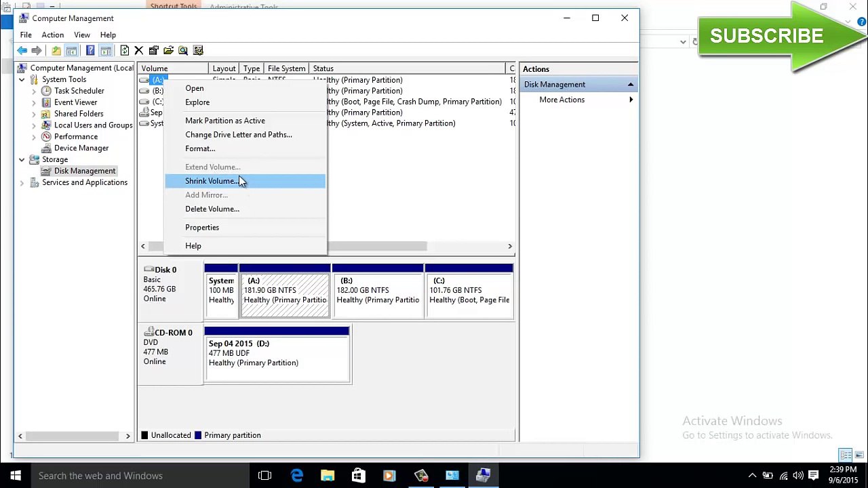Choose Explore in the context menu
The image size is (868, 488).
(245, 102)
